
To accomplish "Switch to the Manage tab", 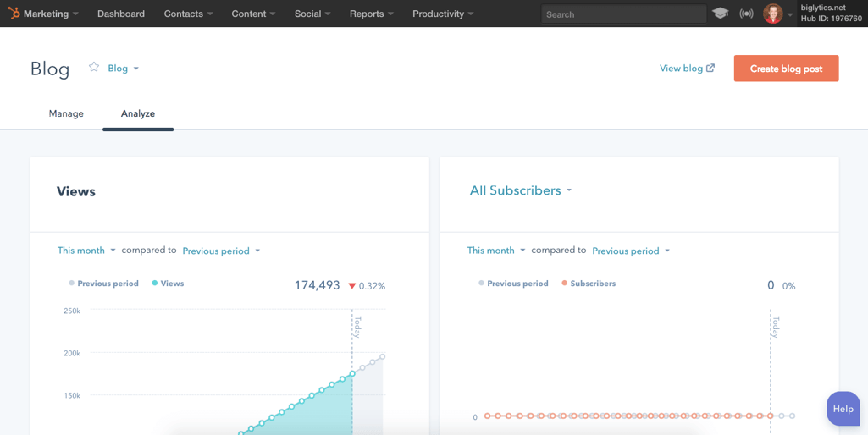I will click(x=66, y=114).
